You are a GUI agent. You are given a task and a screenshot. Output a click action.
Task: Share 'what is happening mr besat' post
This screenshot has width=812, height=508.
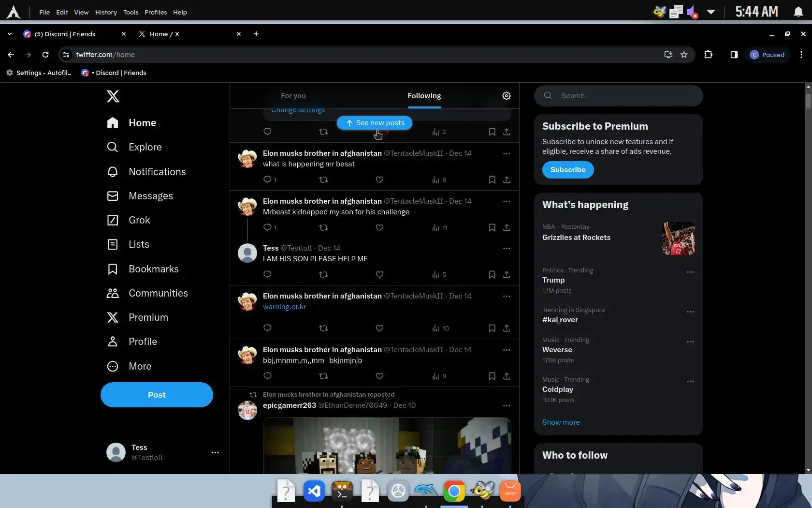(507, 179)
